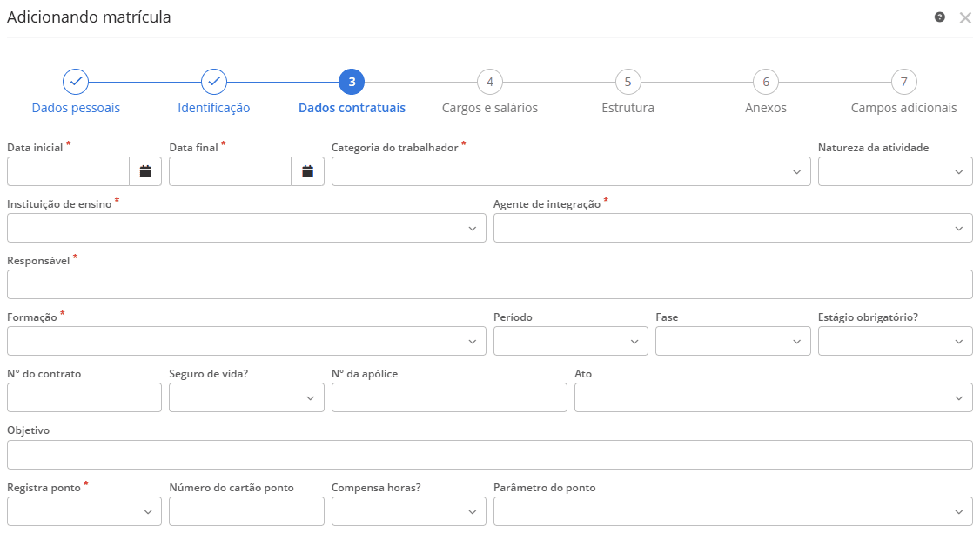This screenshot has height=540, width=980.
Task: Go to the Campos adicionais step
Action: [x=903, y=108]
